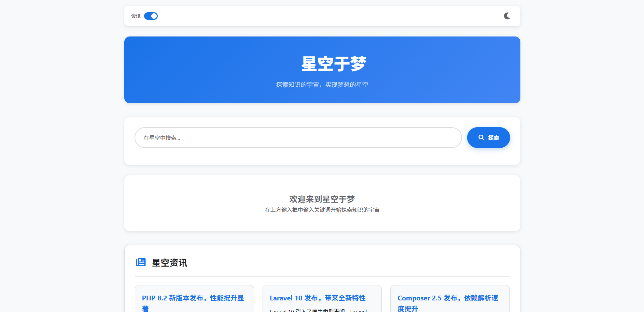Open the Composer 2.5 发布 article
Image resolution: width=644 pixels, height=312 pixels.
coord(447,298)
